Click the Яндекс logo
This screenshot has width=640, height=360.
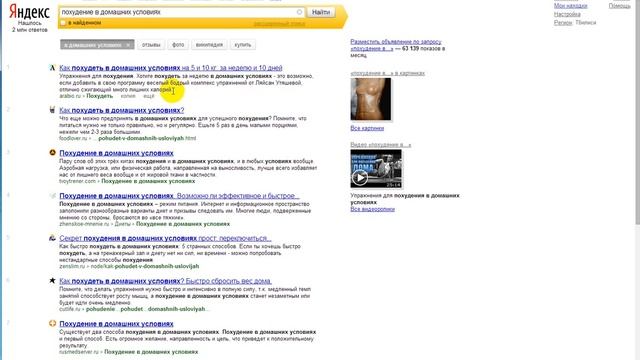[x=29, y=12]
